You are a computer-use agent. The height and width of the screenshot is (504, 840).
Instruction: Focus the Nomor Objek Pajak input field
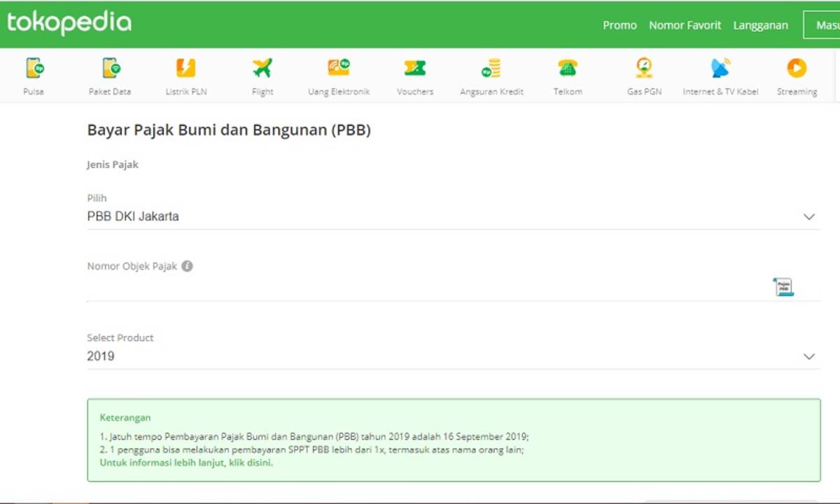pos(420,288)
